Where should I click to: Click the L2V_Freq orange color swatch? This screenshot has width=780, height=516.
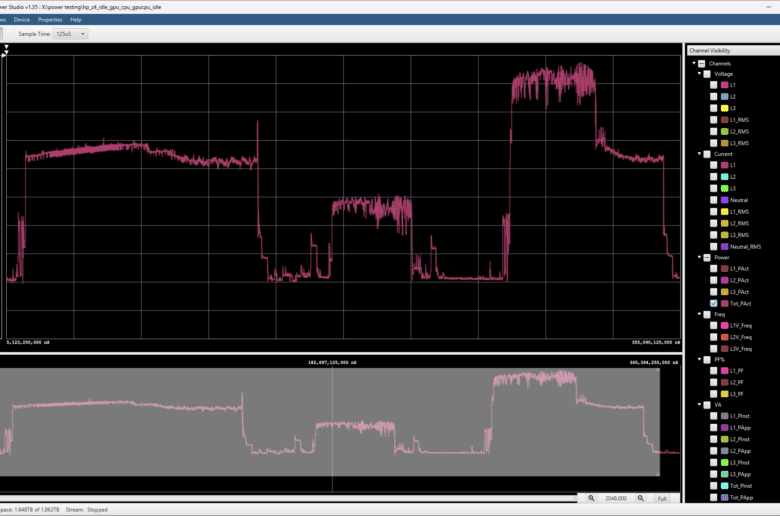click(725, 337)
